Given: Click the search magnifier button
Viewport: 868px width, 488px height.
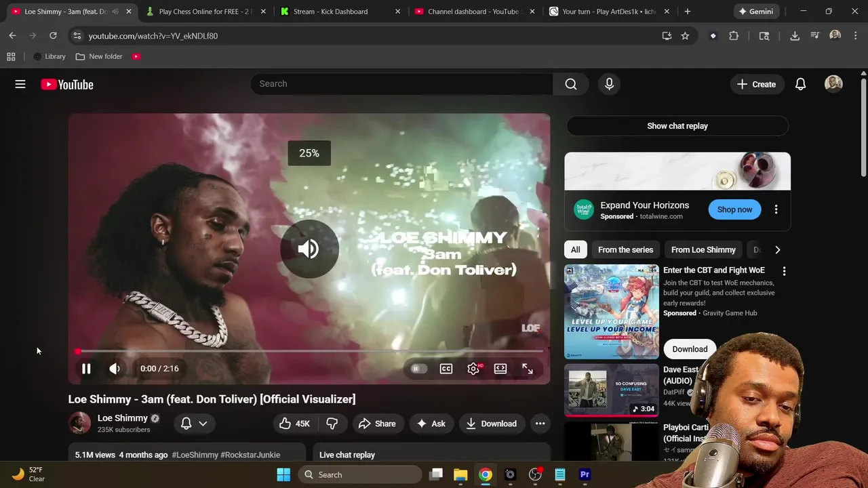Looking at the screenshot, I should click(x=571, y=84).
